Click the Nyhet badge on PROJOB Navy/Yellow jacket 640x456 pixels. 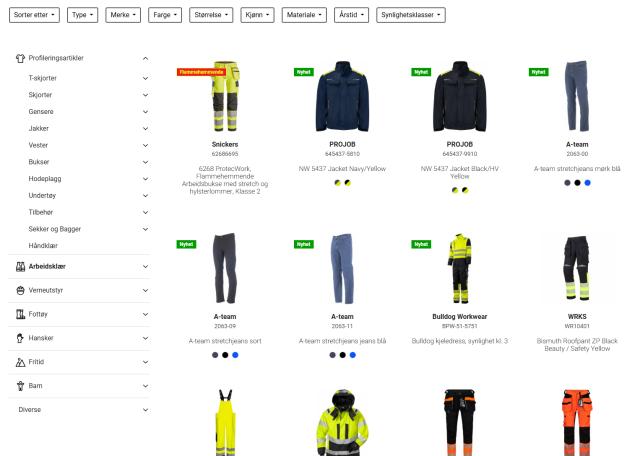click(304, 72)
